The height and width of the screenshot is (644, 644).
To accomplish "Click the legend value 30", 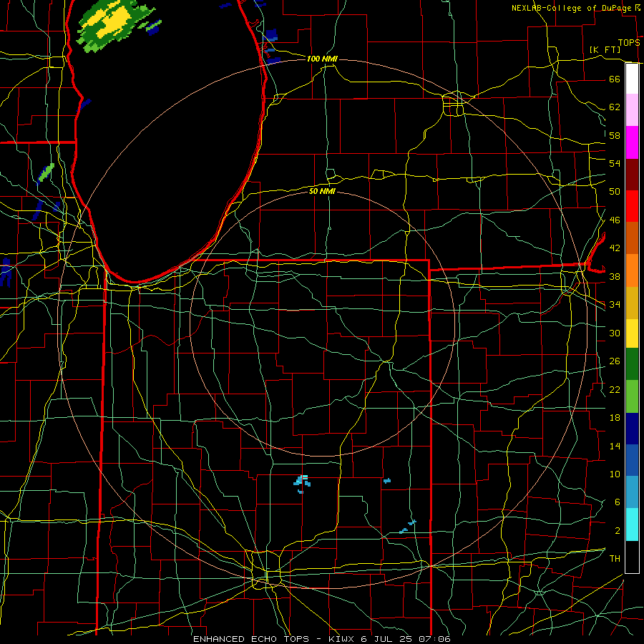I will [615, 333].
